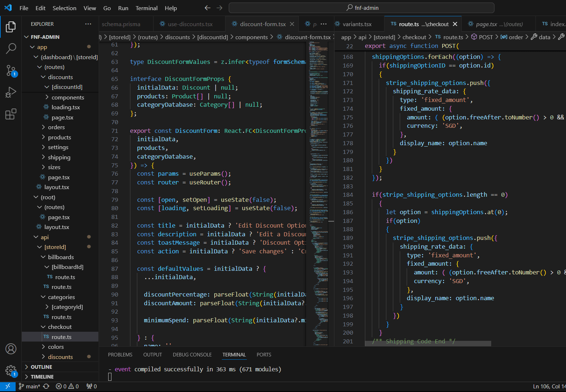The width and height of the screenshot is (566, 392).
Task: Open the Extensions view
Action: (x=11, y=114)
